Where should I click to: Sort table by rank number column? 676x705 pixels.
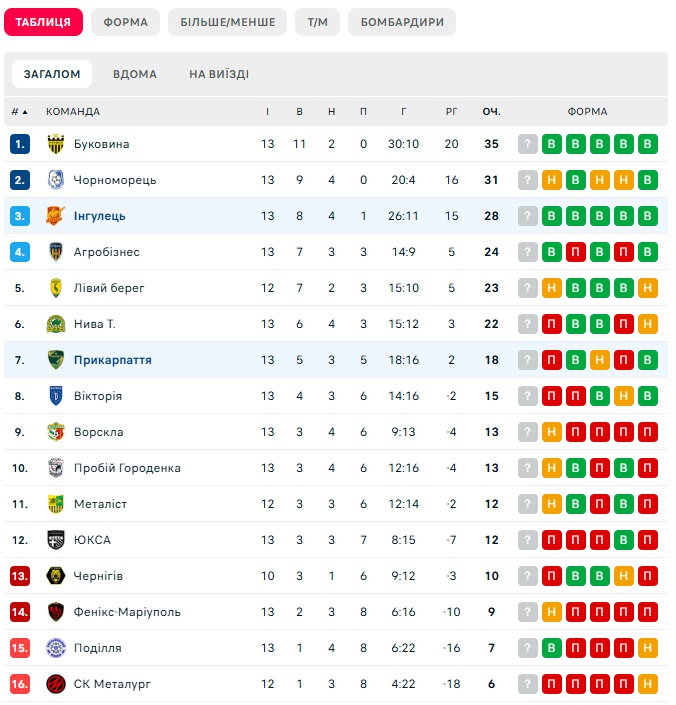19,112
